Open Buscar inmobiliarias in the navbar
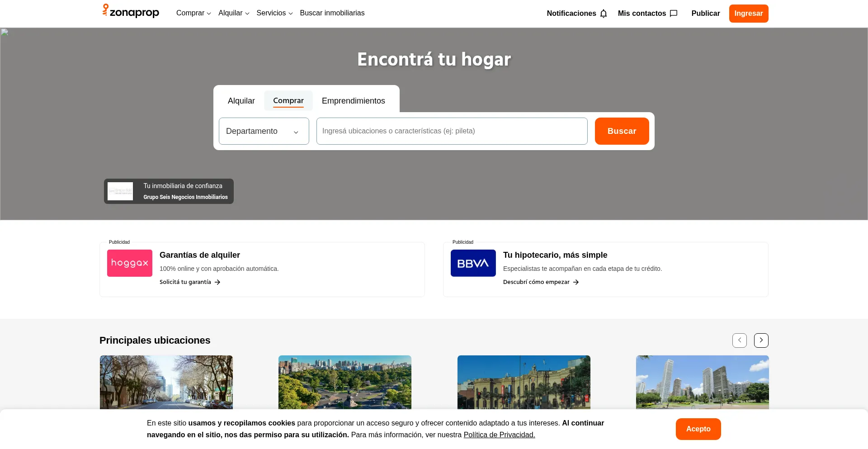The width and height of the screenshot is (868, 449). [332, 13]
